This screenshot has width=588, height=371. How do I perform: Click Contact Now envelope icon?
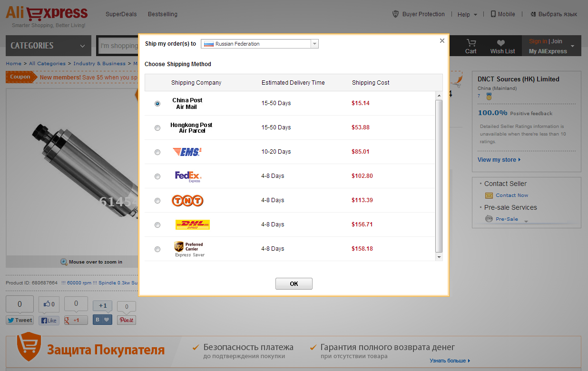tap(489, 195)
